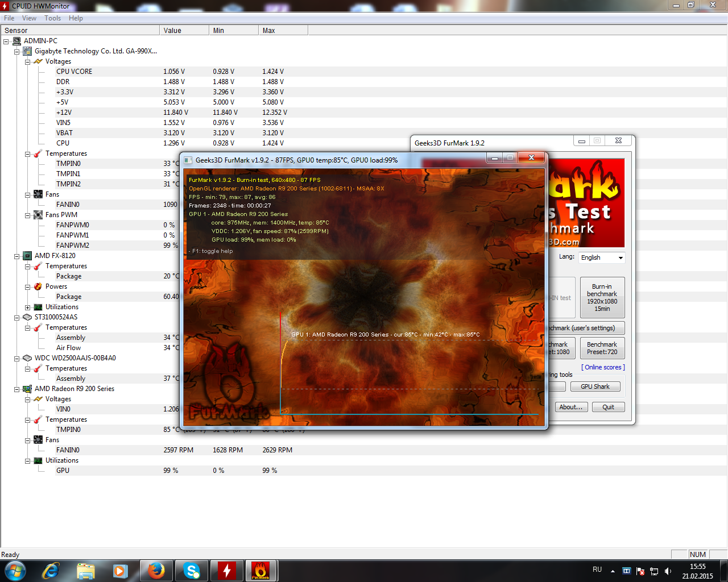Switch to HWMonitor via its taskbar icon
The height and width of the screenshot is (582, 728).
[226, 571]
